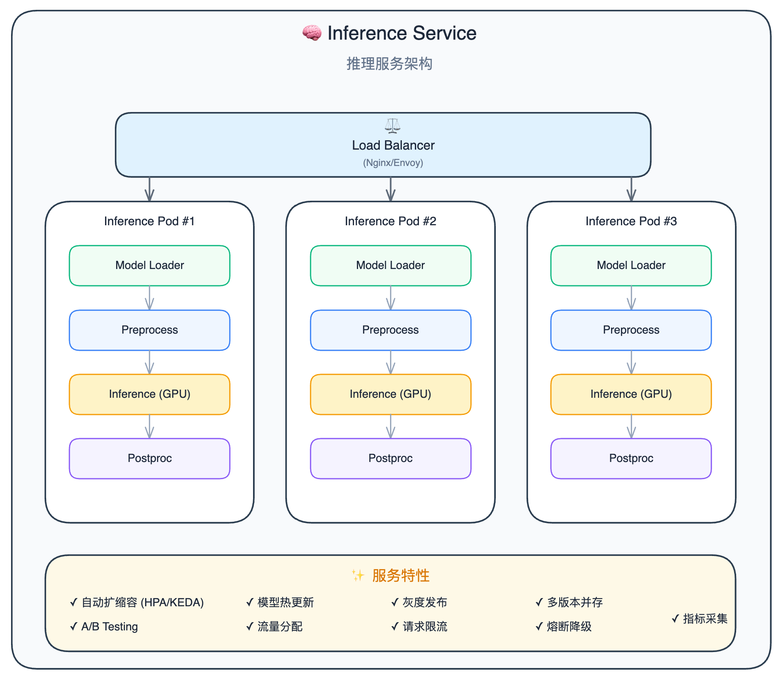Select the Inference Pod #1 heading
The image size is (784, 677).
[149, 221]
